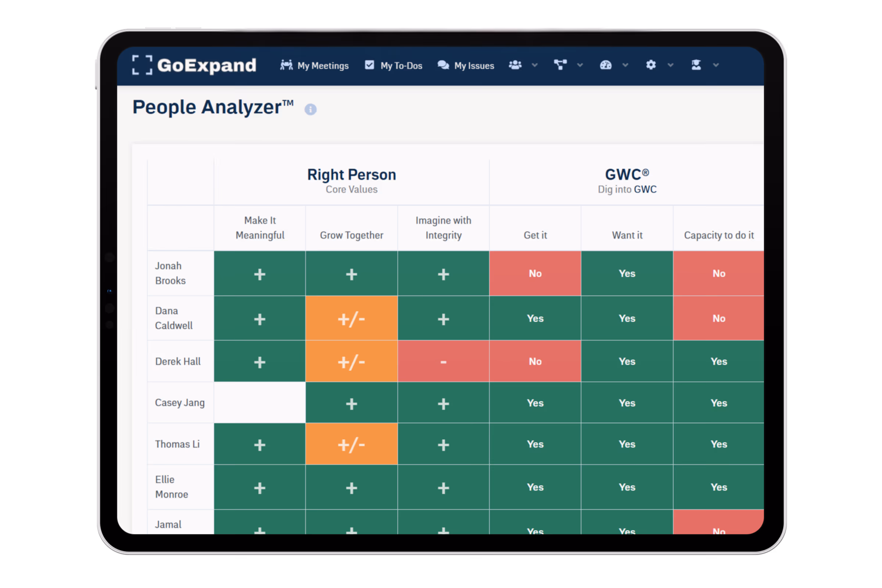Click Dana Caldwell Grow Together +/- cell
This screenshot has height=588, width=882.
[351, 318]
